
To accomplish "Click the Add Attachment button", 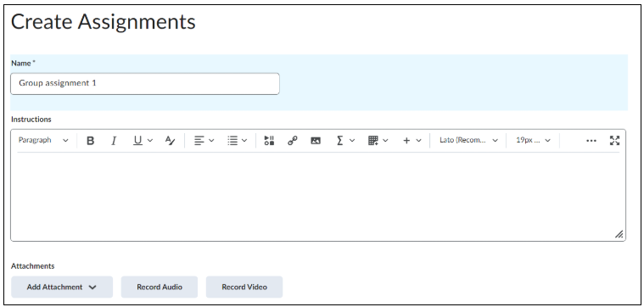I will point(62,287).
